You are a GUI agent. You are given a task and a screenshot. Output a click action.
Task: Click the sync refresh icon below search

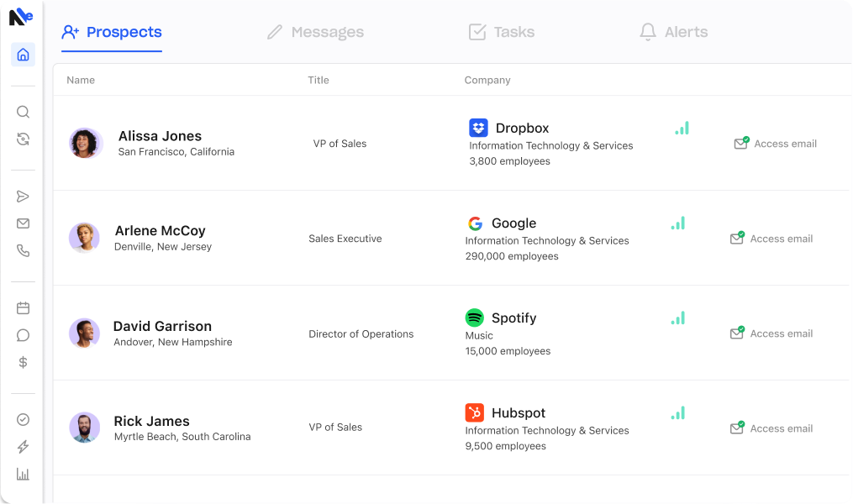23,139
